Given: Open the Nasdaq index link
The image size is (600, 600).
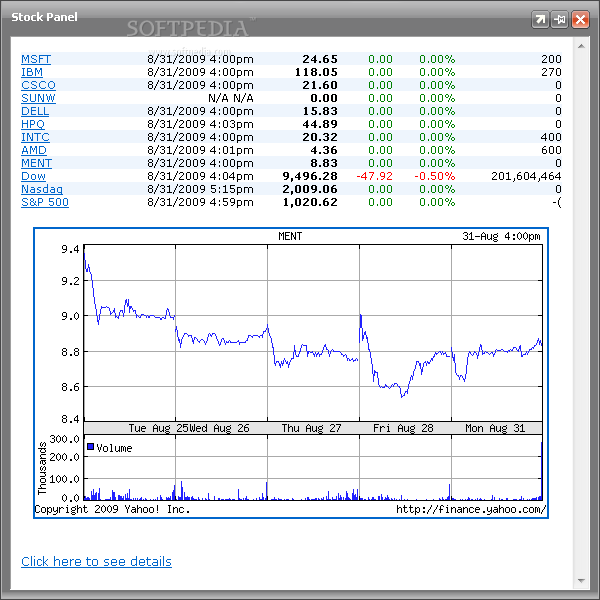Looking at the screenshot, I should 42,189.
